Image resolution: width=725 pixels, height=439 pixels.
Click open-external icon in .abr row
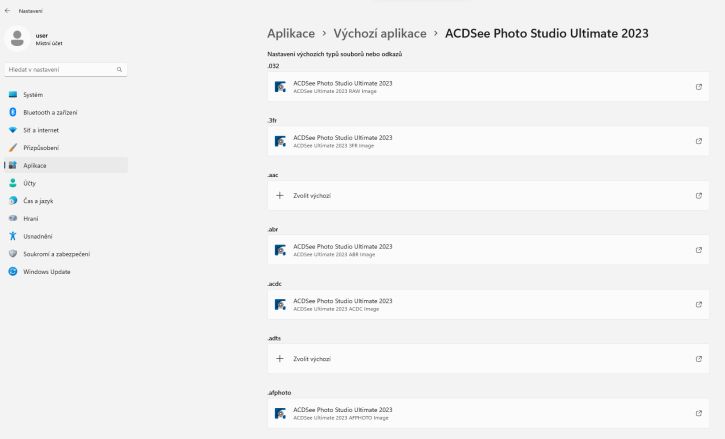pos(699,250)
